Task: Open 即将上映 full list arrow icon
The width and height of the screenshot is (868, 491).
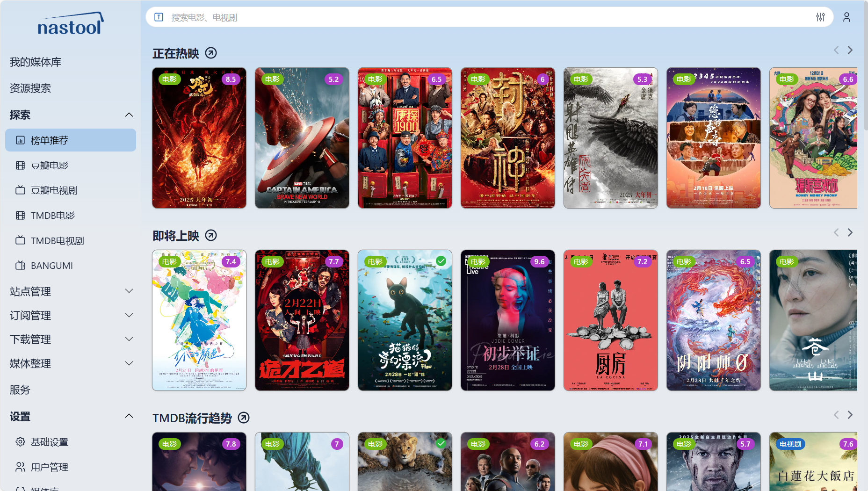Action: (x=211, y=236)
